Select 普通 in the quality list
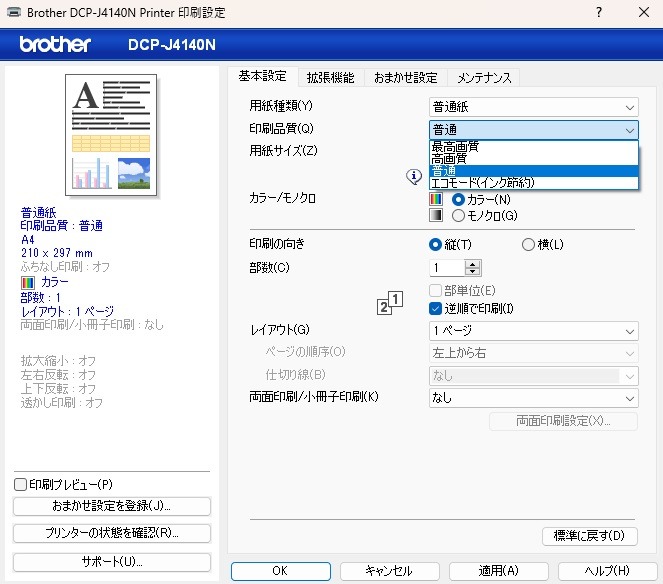Screen dimensions: 663x584 pyautogui.click(x=534, y=171)
